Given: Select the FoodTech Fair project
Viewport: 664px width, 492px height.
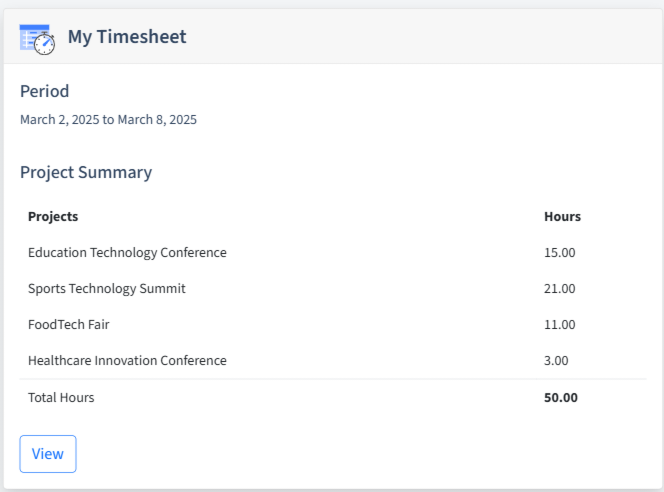Looking at the screenshot, I should tap(69, 325).
